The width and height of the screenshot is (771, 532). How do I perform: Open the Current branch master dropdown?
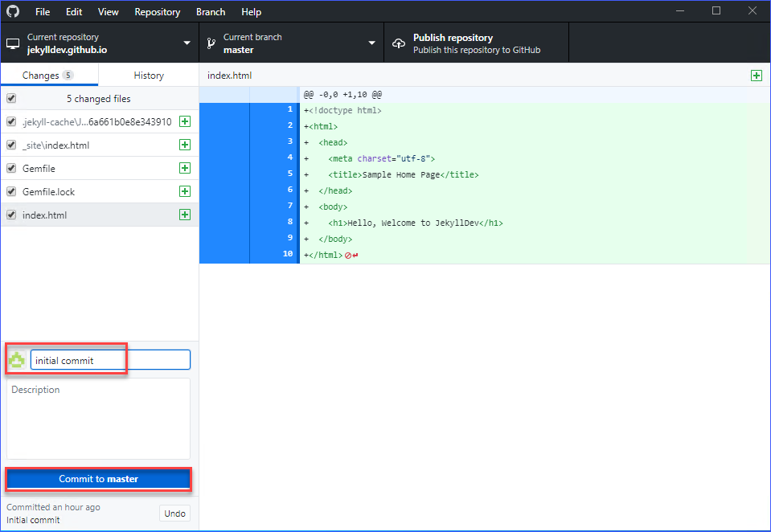pyautogui.click(x=292, y=43)
